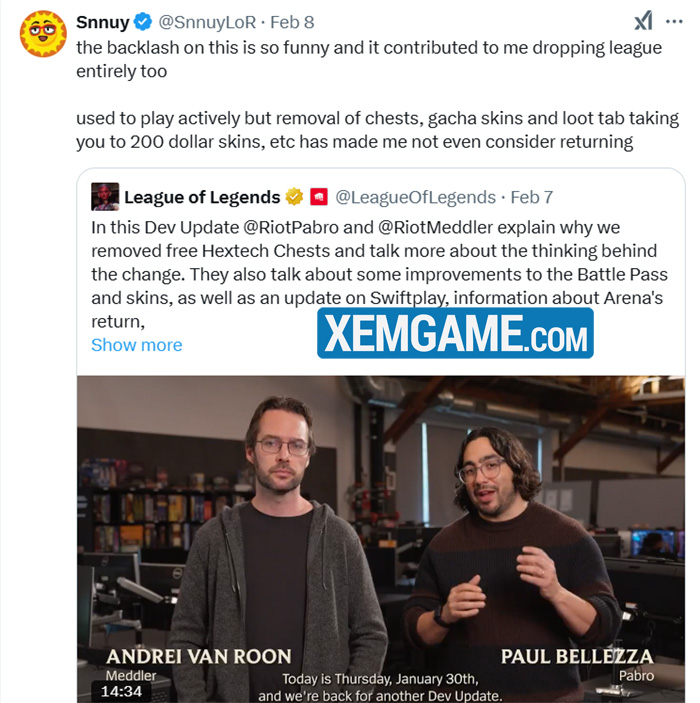The image size is (700, 703).
Task: Click the Feb 7 quoted tweet date
Action: click(x=532, y=197)
